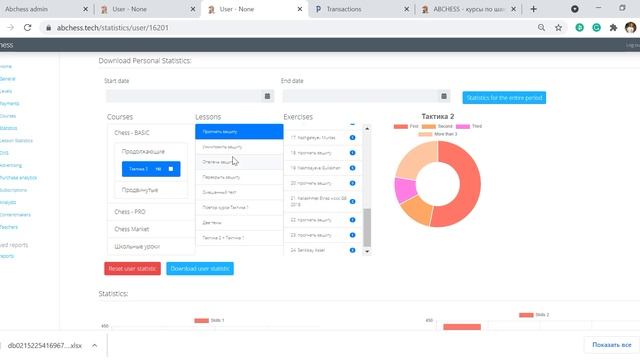Open Purchase analytics in the sidebar
Screen dimensions: 640x360
point(18,178)
